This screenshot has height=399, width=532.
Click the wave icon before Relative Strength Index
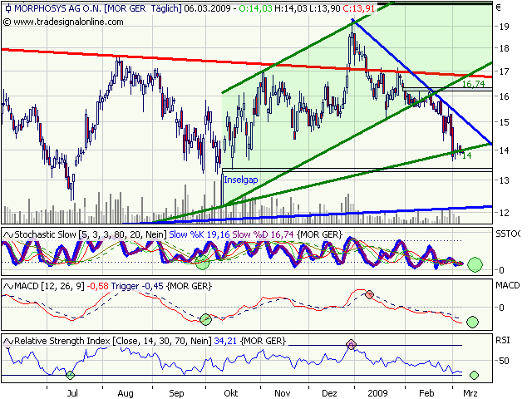(8, 341)
